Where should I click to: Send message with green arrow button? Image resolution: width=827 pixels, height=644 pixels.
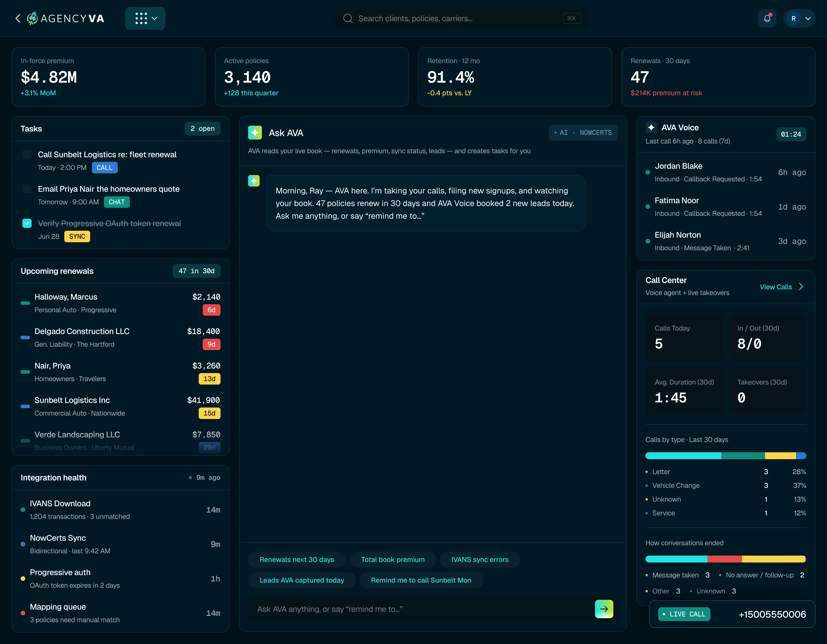pyautogui.click(x=604, y=609)
